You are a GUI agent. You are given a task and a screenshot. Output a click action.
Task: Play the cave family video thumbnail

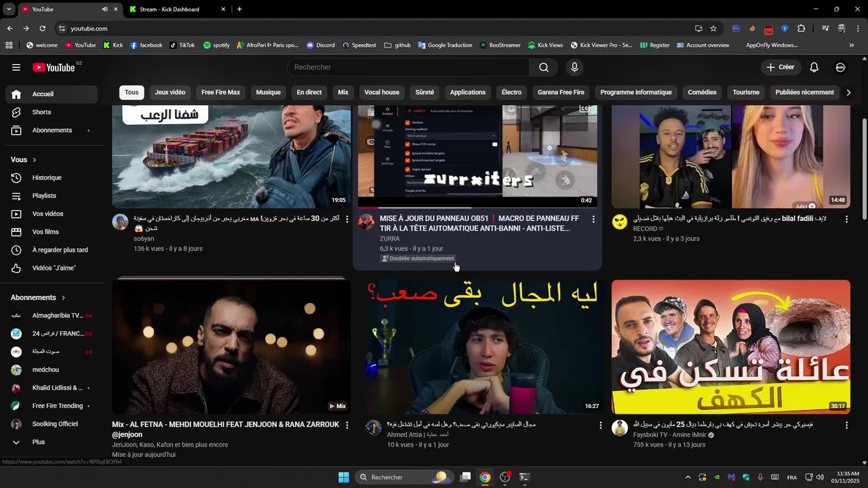click(x=731, y=346)
